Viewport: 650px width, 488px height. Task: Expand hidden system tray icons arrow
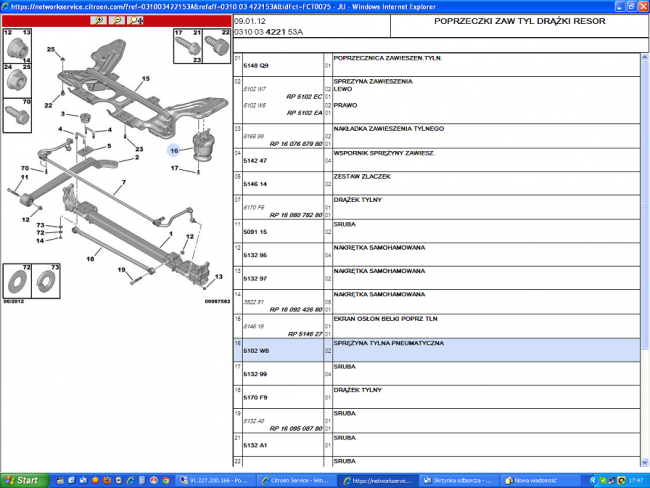point(593,481)
